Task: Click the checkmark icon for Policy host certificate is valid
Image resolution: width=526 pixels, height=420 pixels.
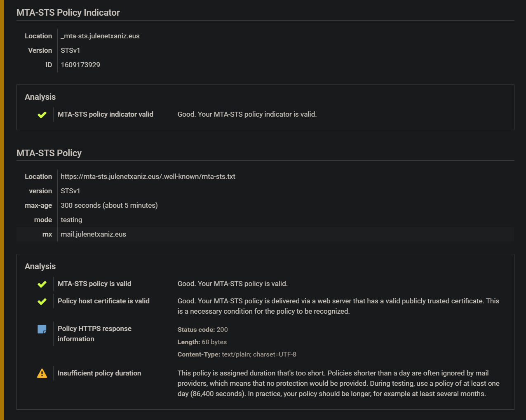Action: point(42,302)
